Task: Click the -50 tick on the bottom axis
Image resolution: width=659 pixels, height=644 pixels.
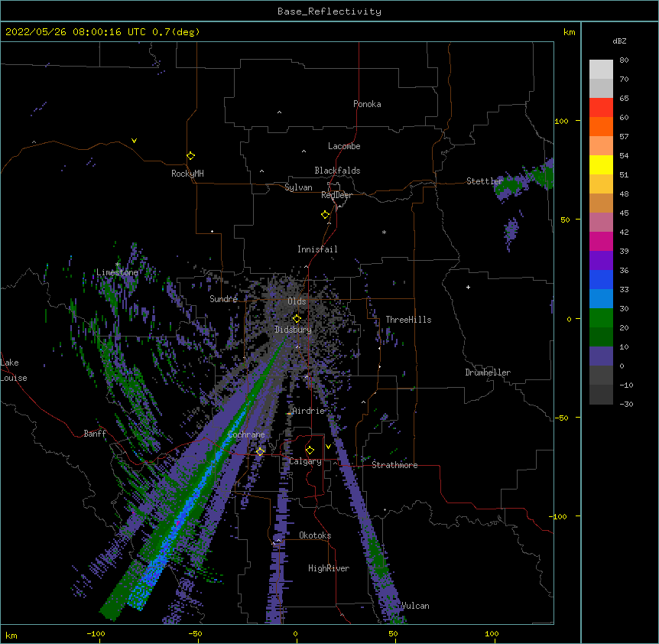Action: [x=195, y=633]
